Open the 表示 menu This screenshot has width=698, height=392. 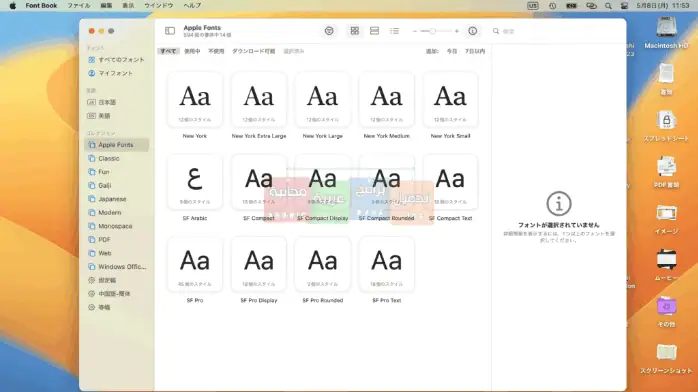click(x=128, y=6)
